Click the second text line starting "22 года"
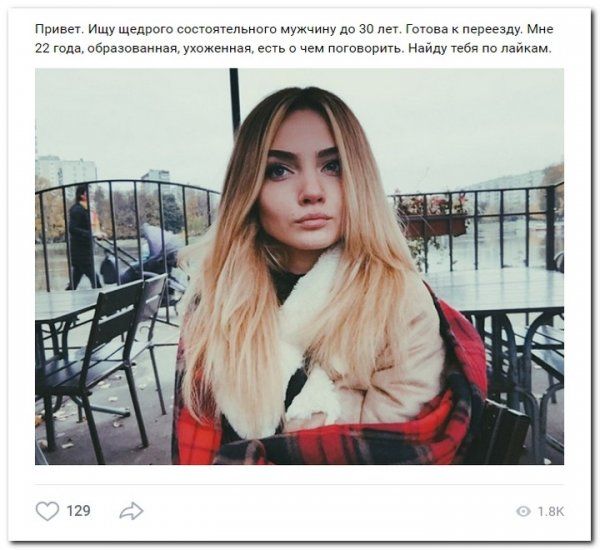The image size is (600, 550). [293, 49]
